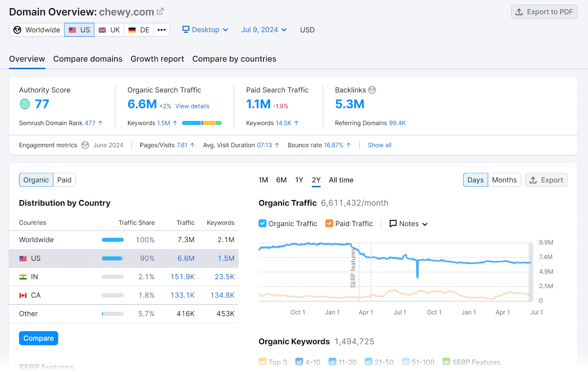Click the Compare button below country list
This screenshot has height=372, width=588.
tap(38, 338)
